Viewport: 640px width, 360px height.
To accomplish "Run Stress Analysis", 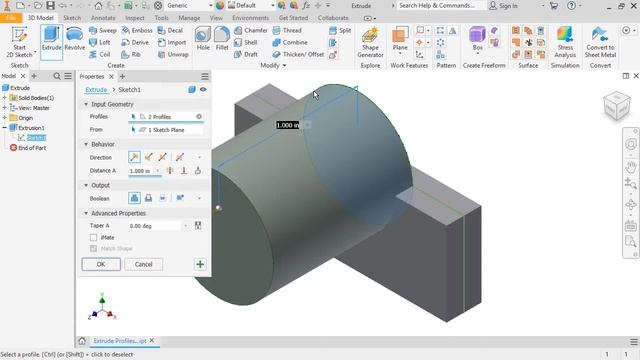I will point(565,42).
